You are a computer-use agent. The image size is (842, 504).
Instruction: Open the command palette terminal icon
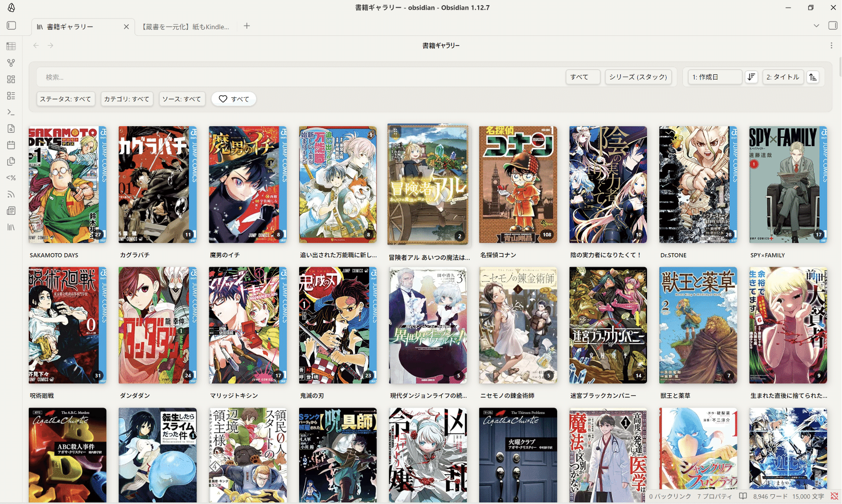tap(11, 112)
